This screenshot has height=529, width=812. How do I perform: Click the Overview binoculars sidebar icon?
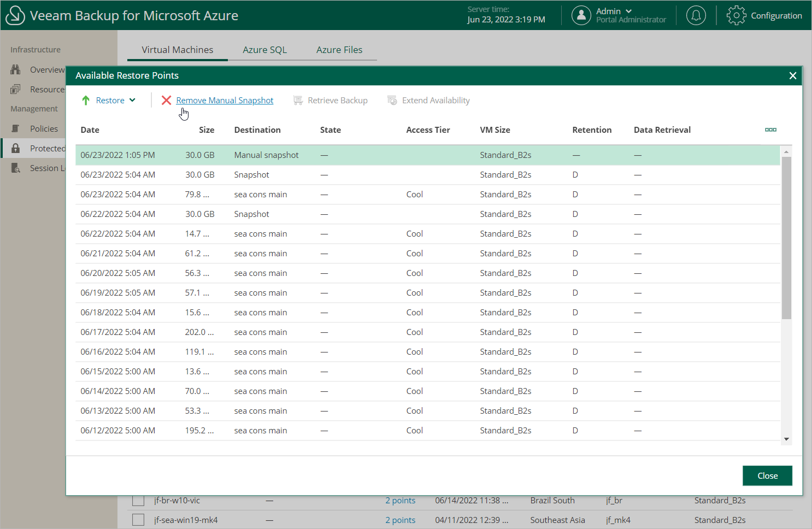(x=15, y=69)
